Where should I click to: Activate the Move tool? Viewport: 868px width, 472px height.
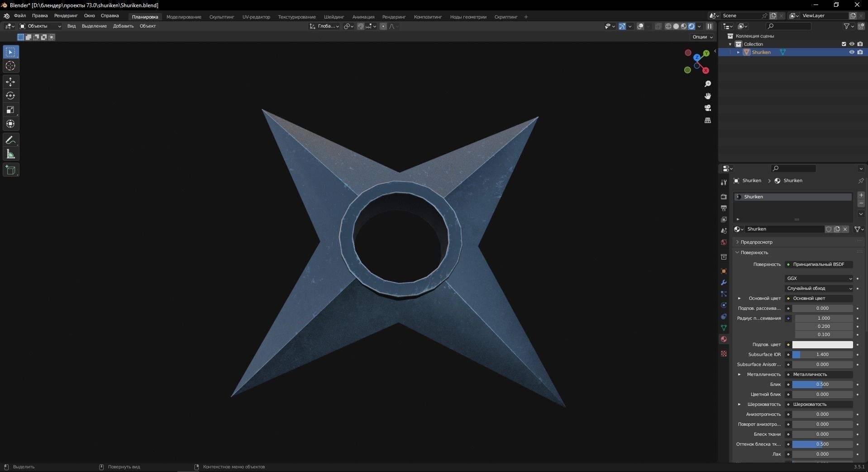coord(10,82)
